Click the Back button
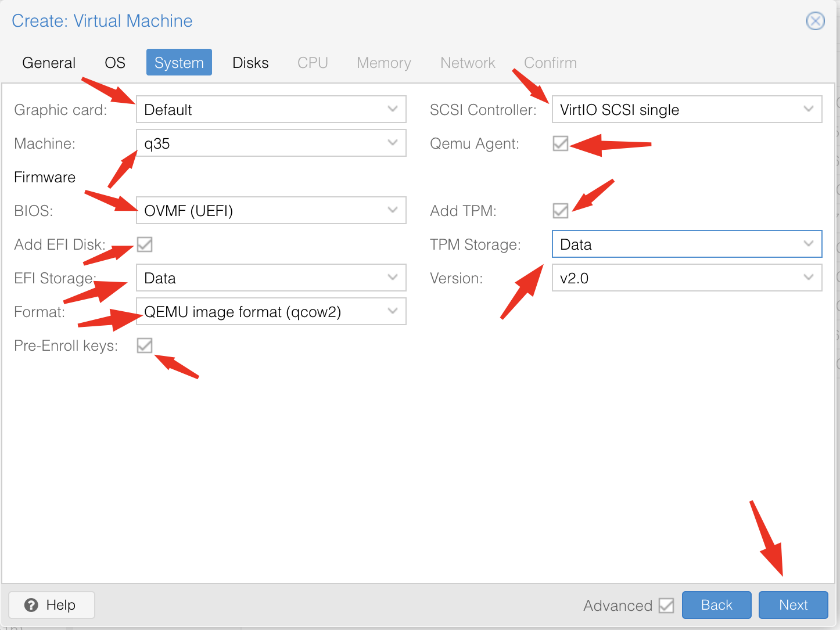Image resolution: width=840 pixels, height=630 pixels. pyautogui.click(x=716, y=605)
